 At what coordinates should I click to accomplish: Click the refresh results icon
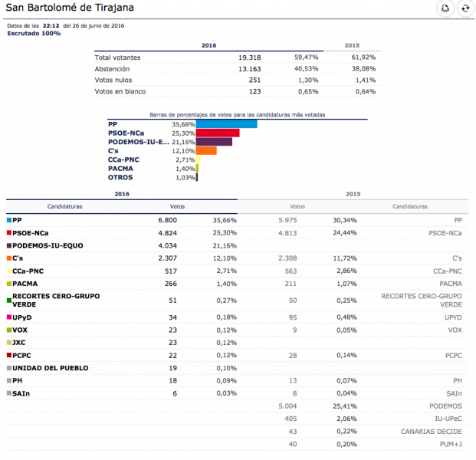pyautogui.click(x=465, y=9)
